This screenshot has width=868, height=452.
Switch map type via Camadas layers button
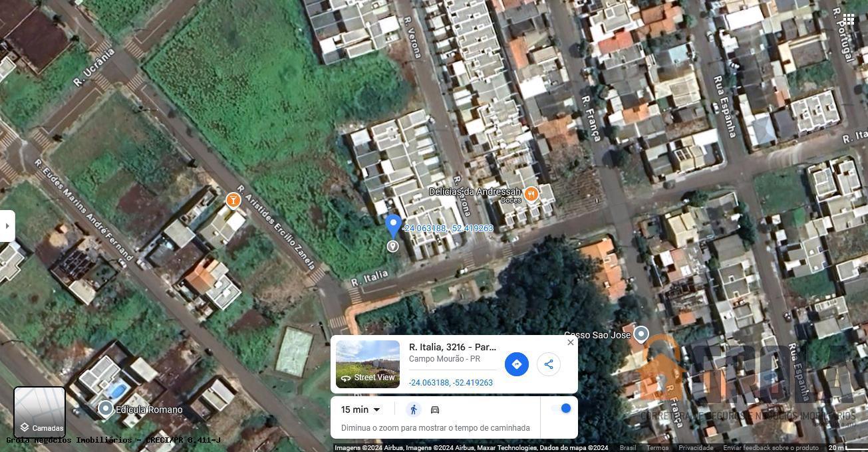click(x=40, y=413)
